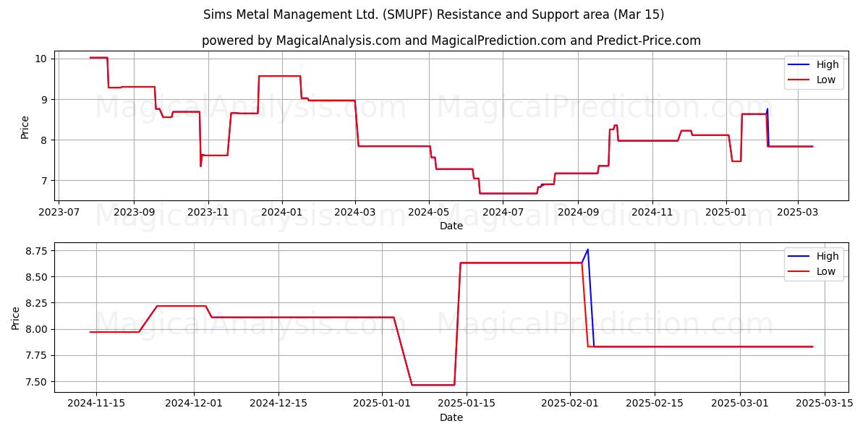
Task: Click the blue High spike peak in bottom chart
Action: (587, 250)
